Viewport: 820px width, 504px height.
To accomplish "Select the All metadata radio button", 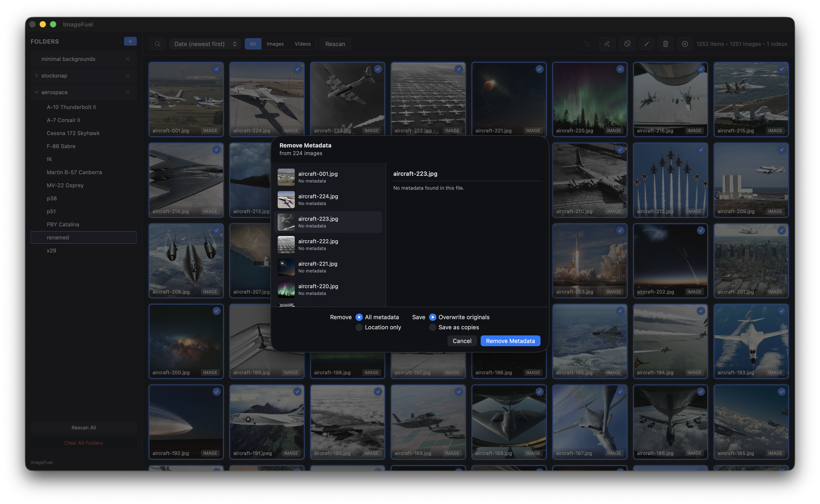I will point(359,317).
